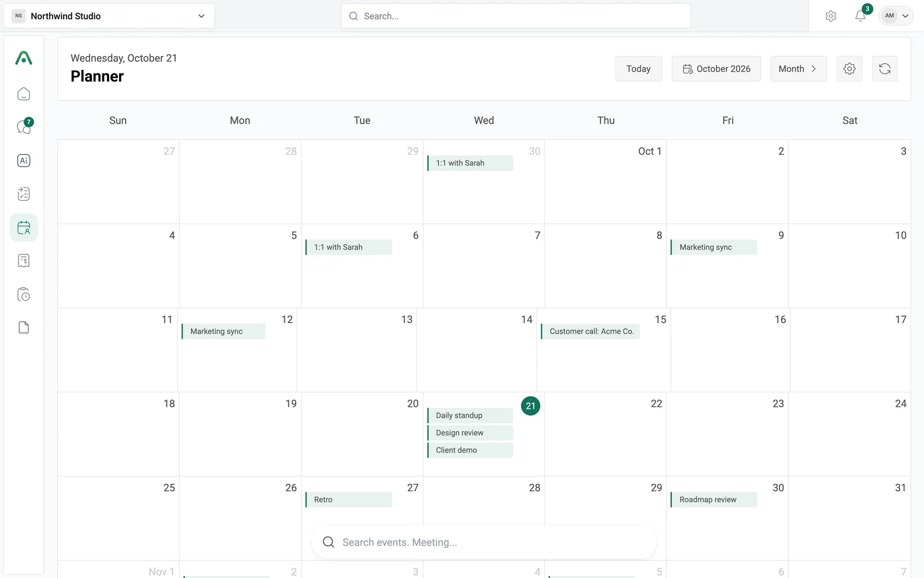
Task: Open the Home page from the sidebar
Action: (x=24, y=94)
